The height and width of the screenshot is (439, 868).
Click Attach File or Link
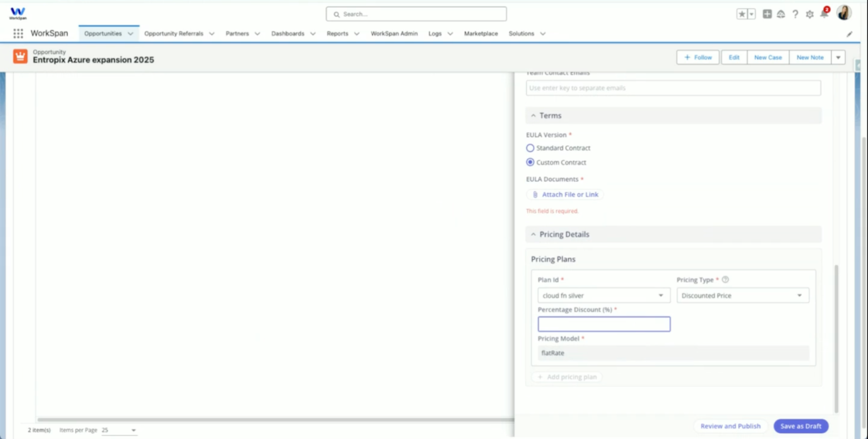click(565, 194)
